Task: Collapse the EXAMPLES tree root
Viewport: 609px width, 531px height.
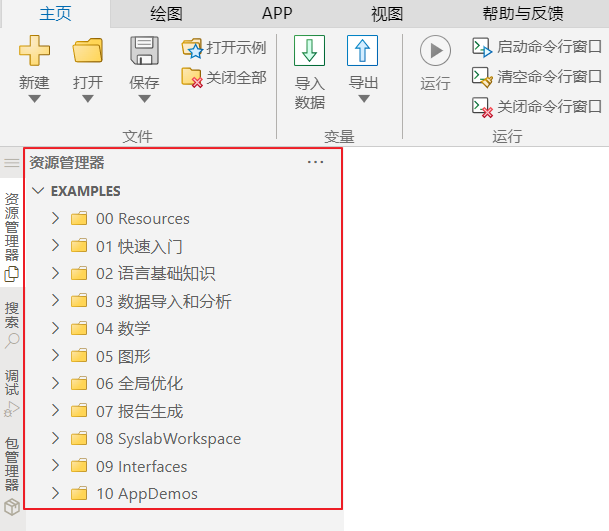Action: (x=38, y=191)
